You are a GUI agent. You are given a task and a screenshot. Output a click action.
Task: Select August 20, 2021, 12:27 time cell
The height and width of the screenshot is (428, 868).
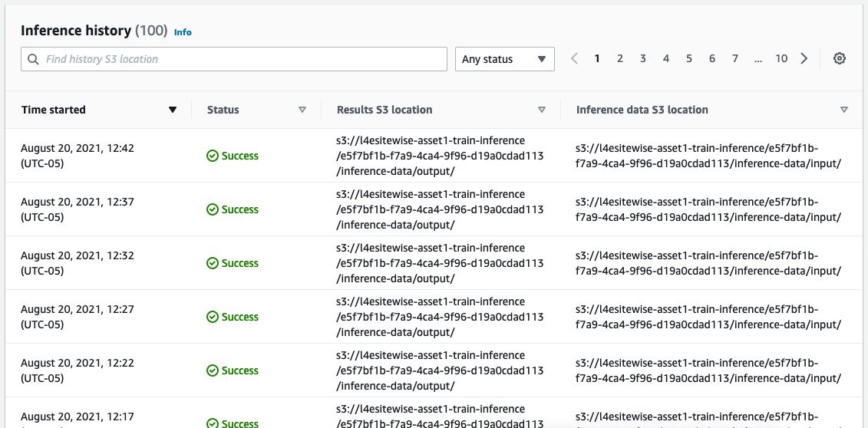[78, 317]
